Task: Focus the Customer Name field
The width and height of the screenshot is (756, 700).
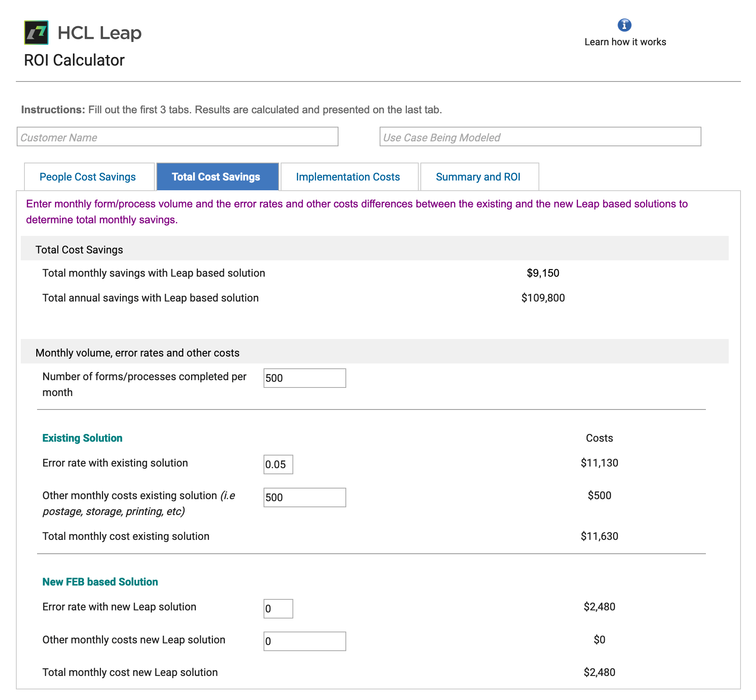Action: point(178,137)
